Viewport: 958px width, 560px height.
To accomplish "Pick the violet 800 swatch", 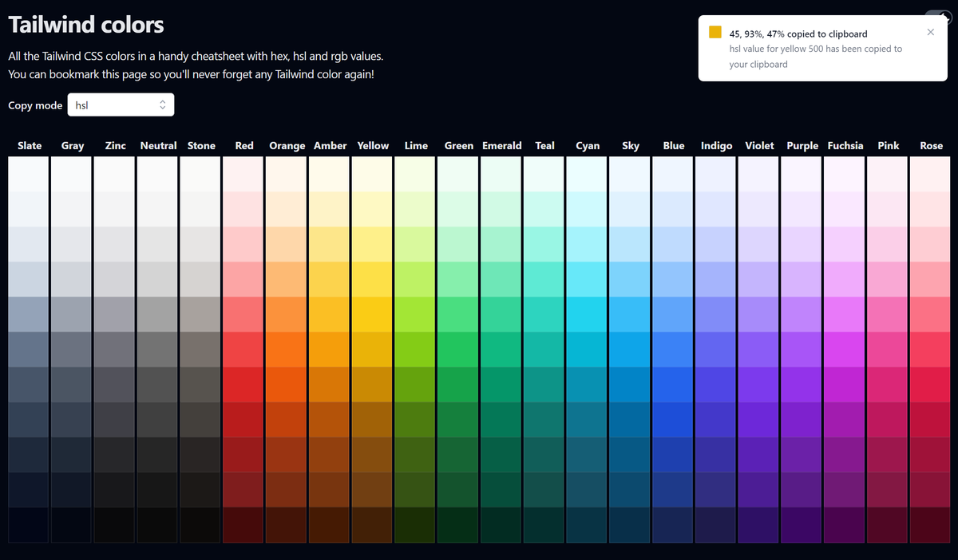I will click(x=759, y=455).
